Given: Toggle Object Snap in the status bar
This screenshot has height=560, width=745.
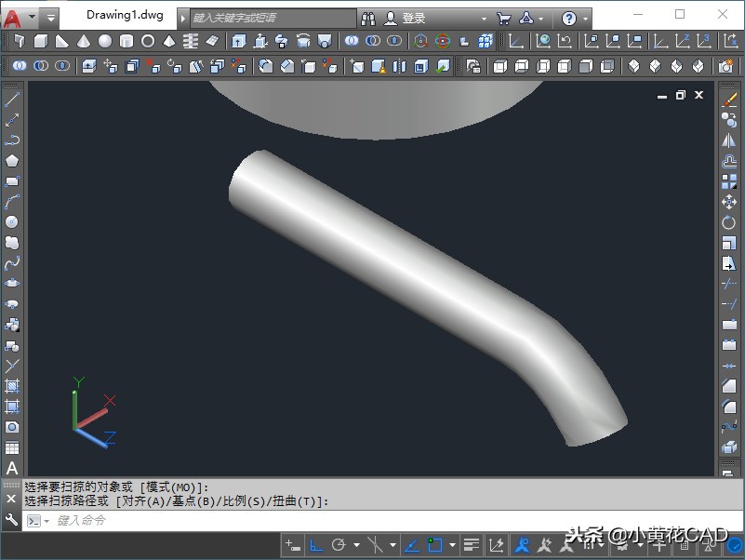Looking at the screenshot, I should point(436,545).
